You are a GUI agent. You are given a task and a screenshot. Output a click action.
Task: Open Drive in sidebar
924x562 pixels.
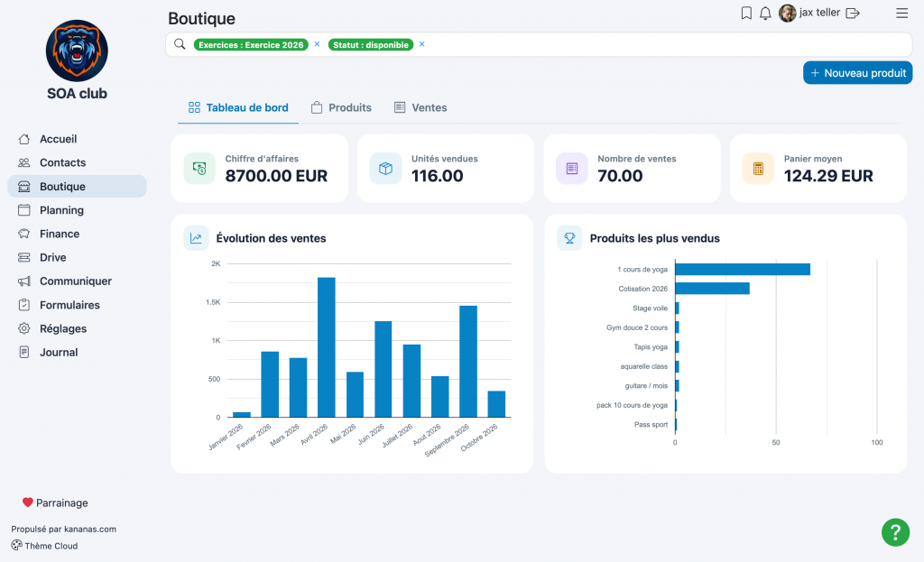point(77,257)
